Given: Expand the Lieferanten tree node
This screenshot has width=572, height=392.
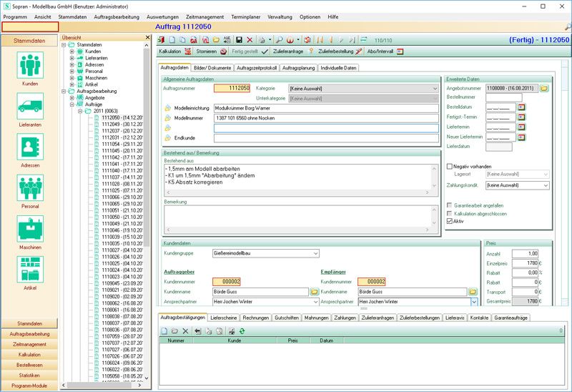Looking at the screenshot, I should (72, 58).
